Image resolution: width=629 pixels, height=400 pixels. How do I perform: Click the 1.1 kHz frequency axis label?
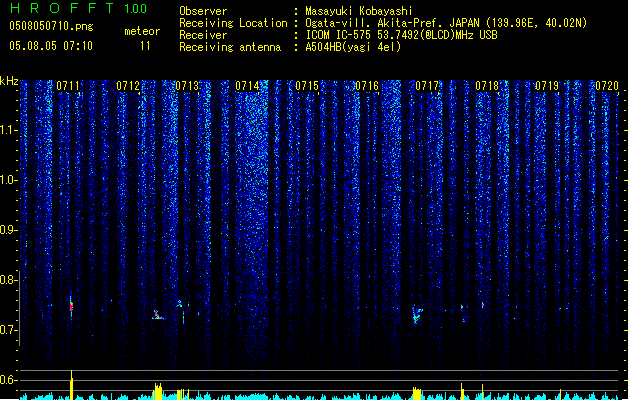tap(8, 130)
